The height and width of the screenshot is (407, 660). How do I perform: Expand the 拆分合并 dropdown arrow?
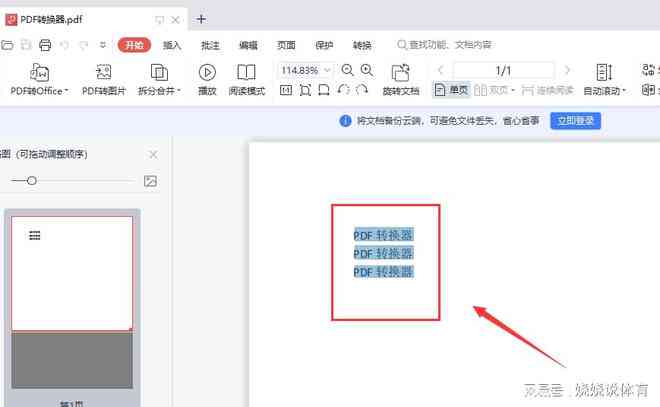click(x=178, y=91)
